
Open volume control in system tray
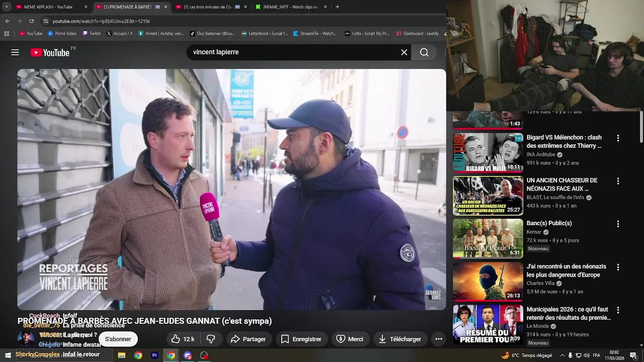point(587,355)
